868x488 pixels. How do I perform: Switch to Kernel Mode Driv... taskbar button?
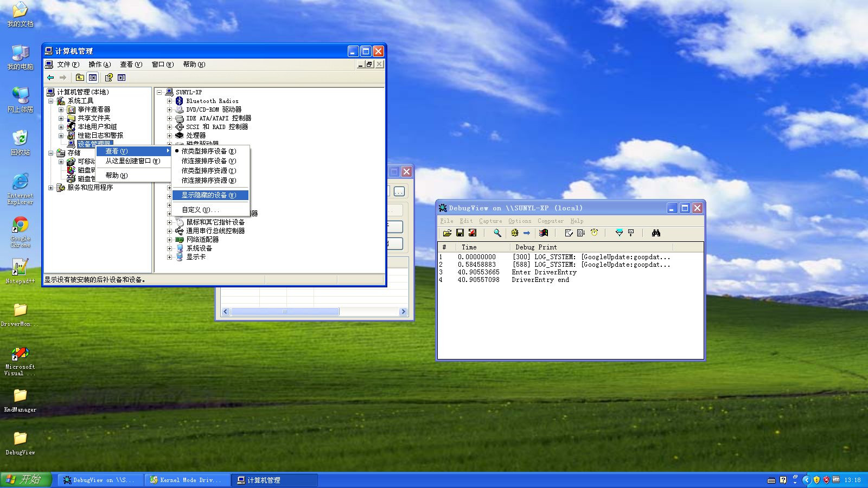point(188,480)
